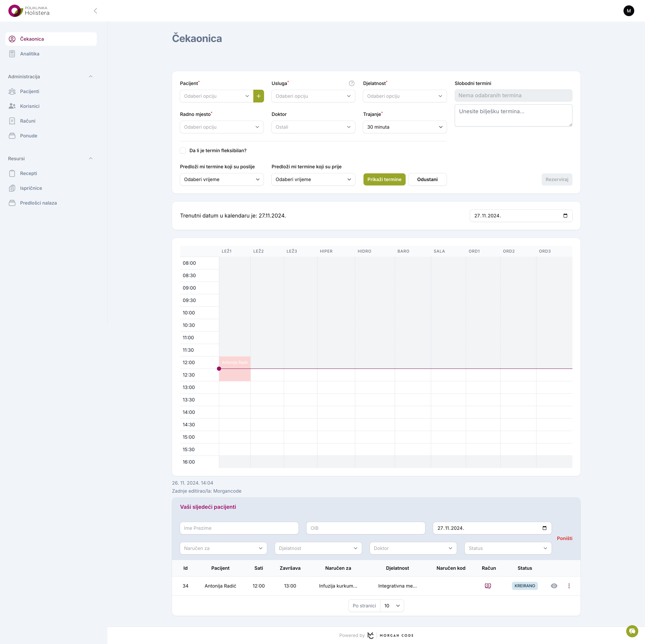
Task: Open the Radno mjesto dropdown
Action: click(222, 127)
